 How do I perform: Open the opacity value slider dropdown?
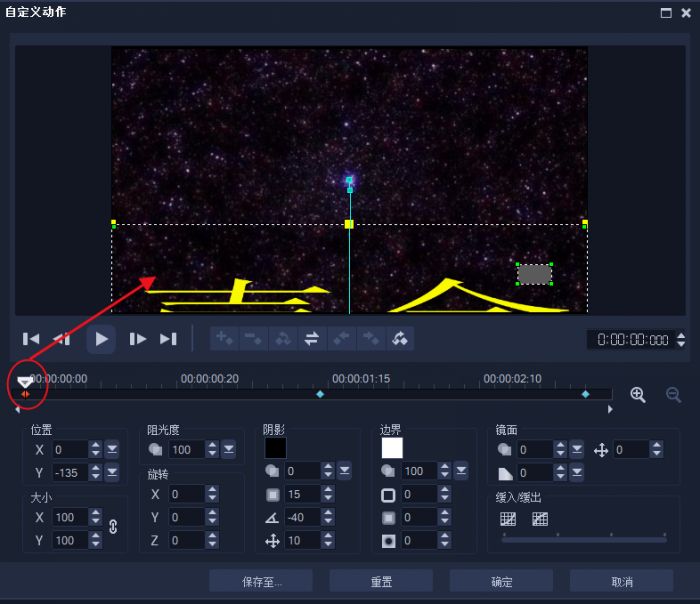[x=229, y=449]
